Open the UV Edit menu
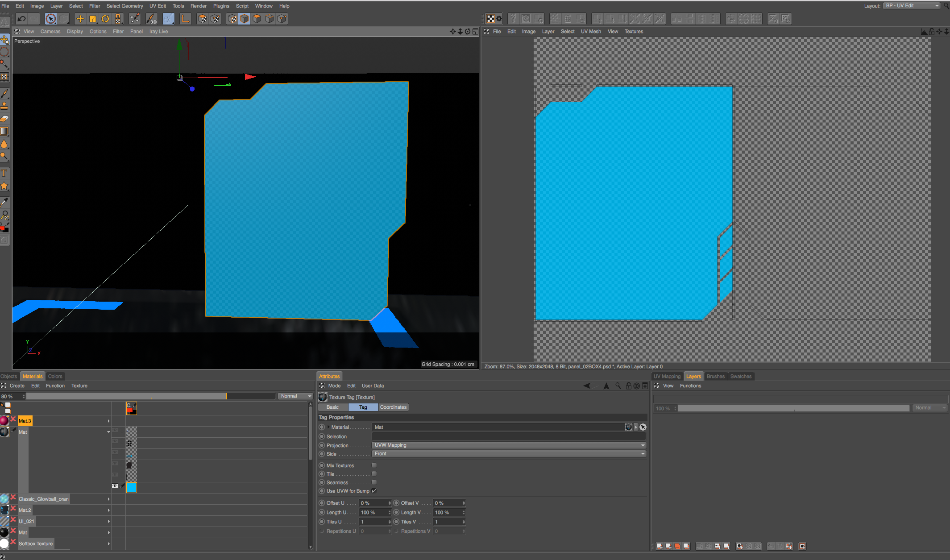 pos(158,6)
